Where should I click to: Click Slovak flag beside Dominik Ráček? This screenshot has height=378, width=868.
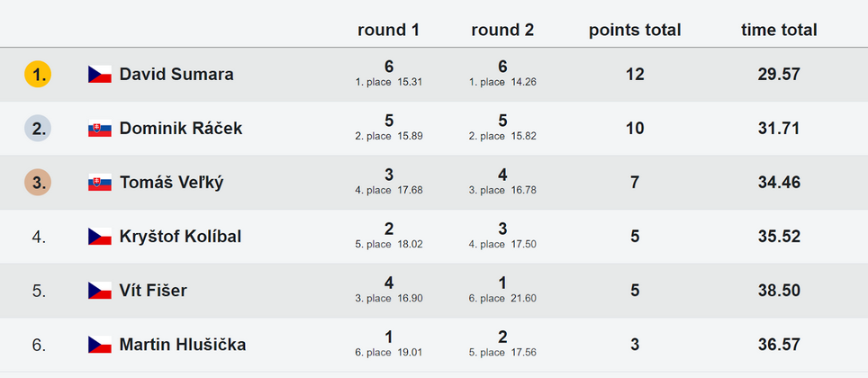(100, 129)
